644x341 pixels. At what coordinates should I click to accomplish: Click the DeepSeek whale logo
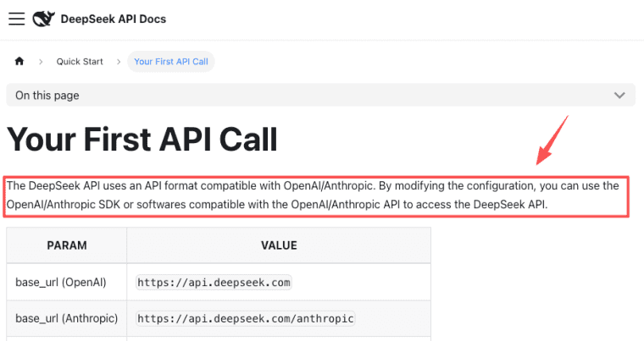tap(43, 19)
